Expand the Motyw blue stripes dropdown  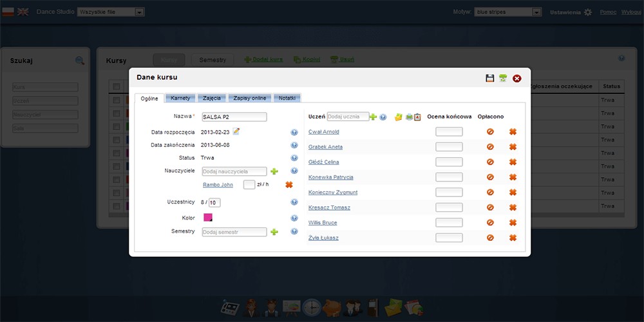pyautogui.click(x=507, y=12)
